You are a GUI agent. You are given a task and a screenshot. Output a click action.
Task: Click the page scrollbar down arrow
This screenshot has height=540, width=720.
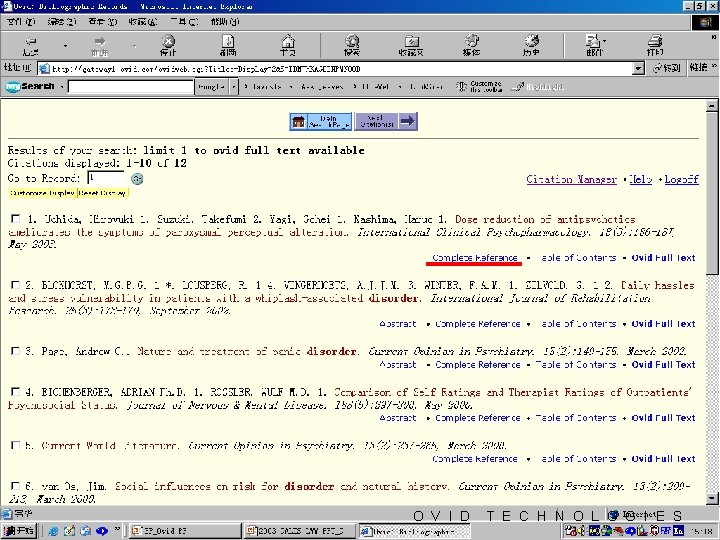pos(712,498)
